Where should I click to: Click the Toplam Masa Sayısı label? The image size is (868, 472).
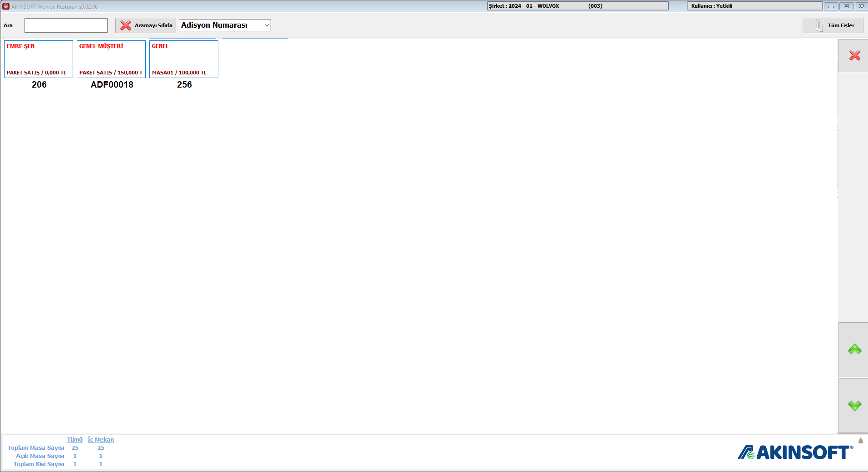tap(36, 447)
